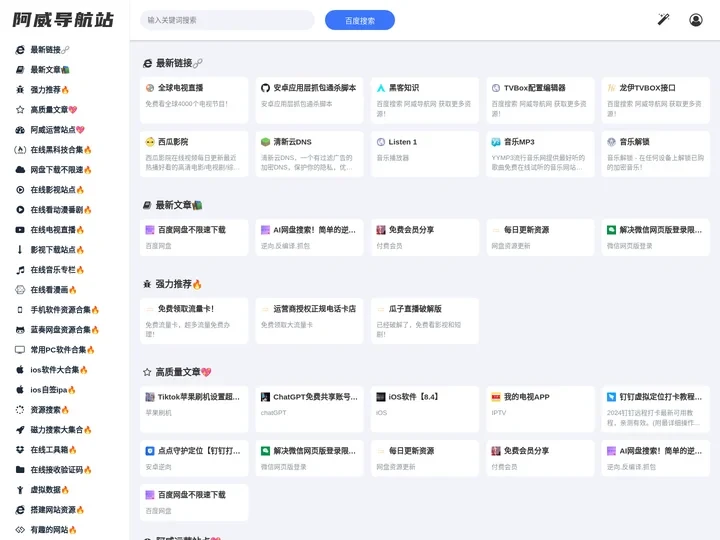This screenshot has width=720, height=540.
Task: Click the cloud icon beside 网盘下载不限速
Action: tap(20, 170)
